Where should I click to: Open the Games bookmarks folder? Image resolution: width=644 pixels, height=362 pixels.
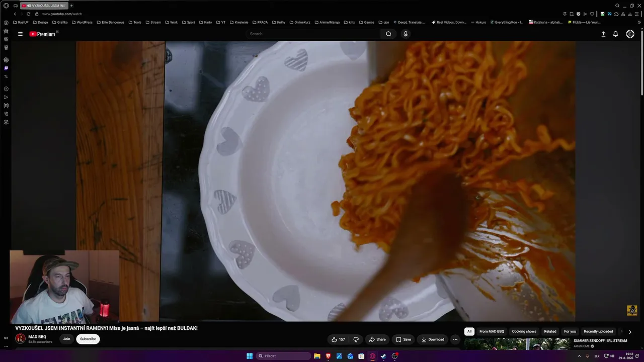click(366, 22)
